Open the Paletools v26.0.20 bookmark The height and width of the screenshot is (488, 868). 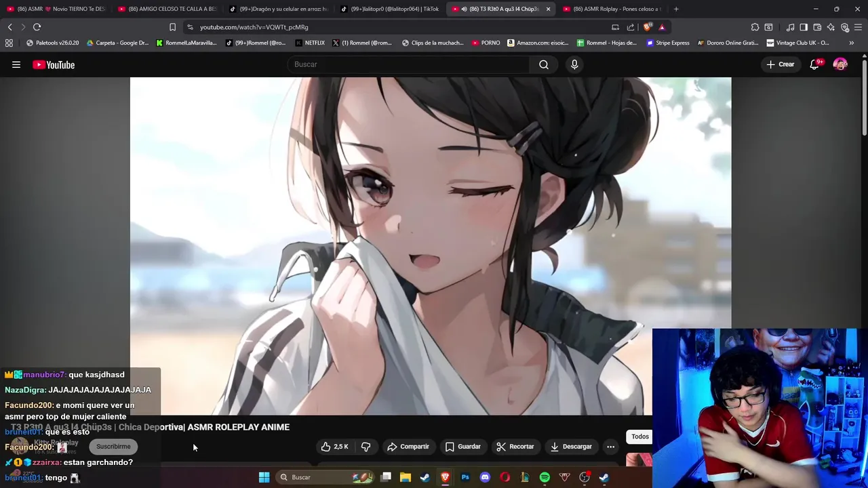(x=52, y=43)
